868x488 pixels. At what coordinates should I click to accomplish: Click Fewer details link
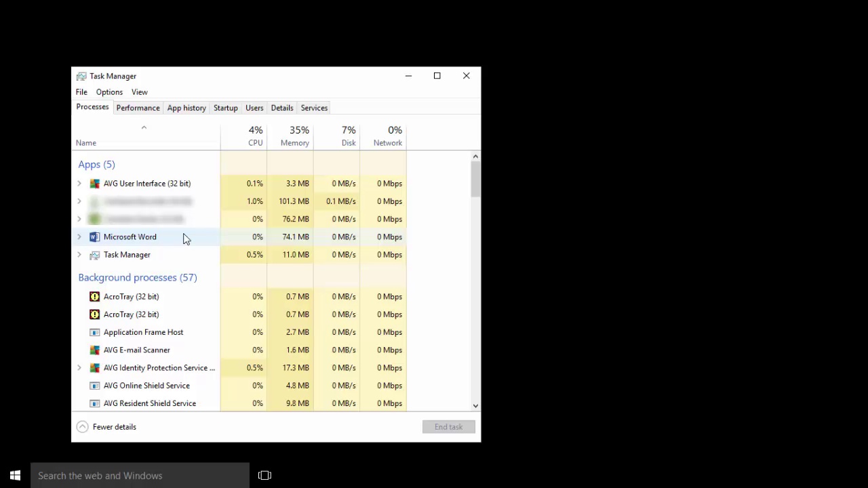pos(115,427)
